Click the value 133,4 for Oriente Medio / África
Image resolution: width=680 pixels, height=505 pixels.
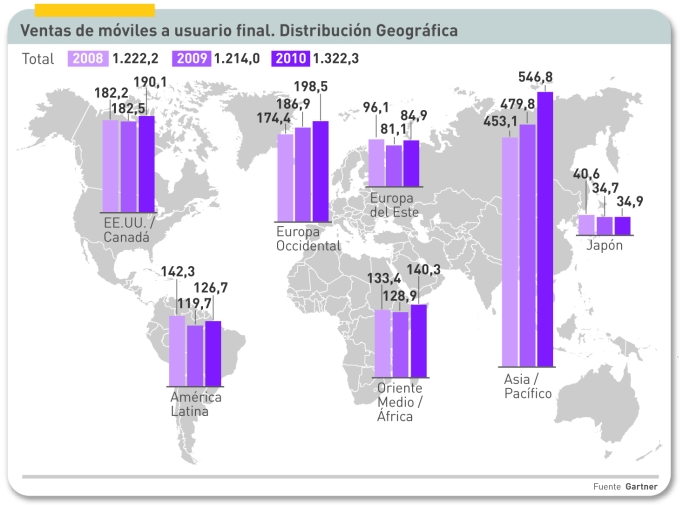384,279
